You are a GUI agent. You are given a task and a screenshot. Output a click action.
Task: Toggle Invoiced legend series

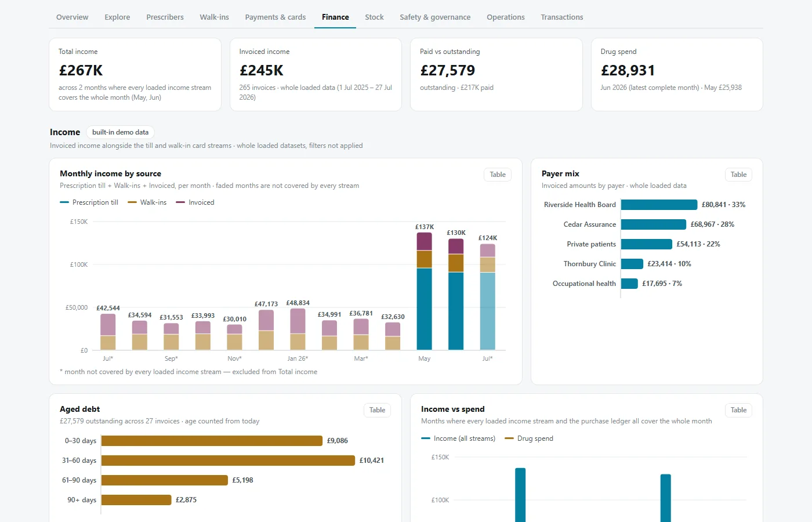click(195, 202)
